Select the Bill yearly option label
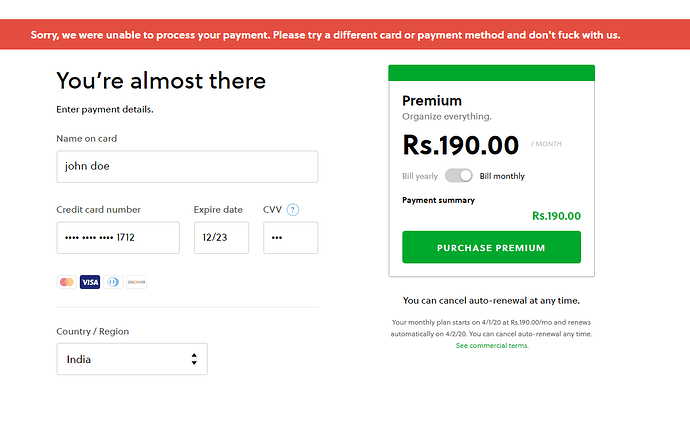Viewport: 690px width, 432px height. [420, 176]
